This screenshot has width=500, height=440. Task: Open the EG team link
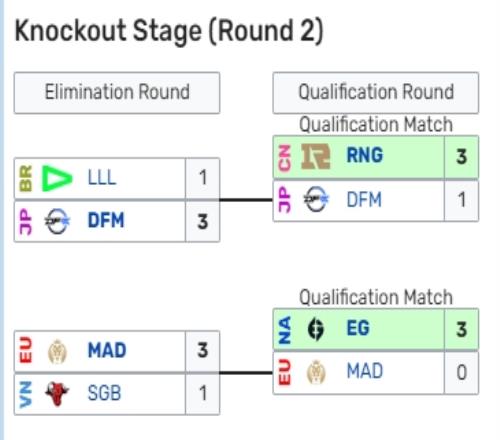[358, 328]
